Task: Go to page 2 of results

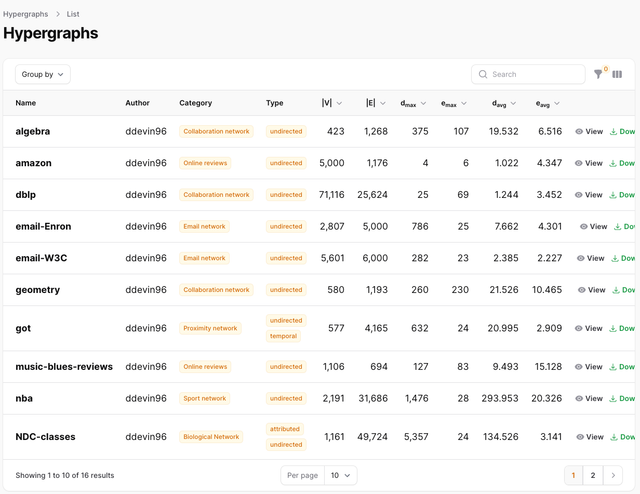Action: 593,475
